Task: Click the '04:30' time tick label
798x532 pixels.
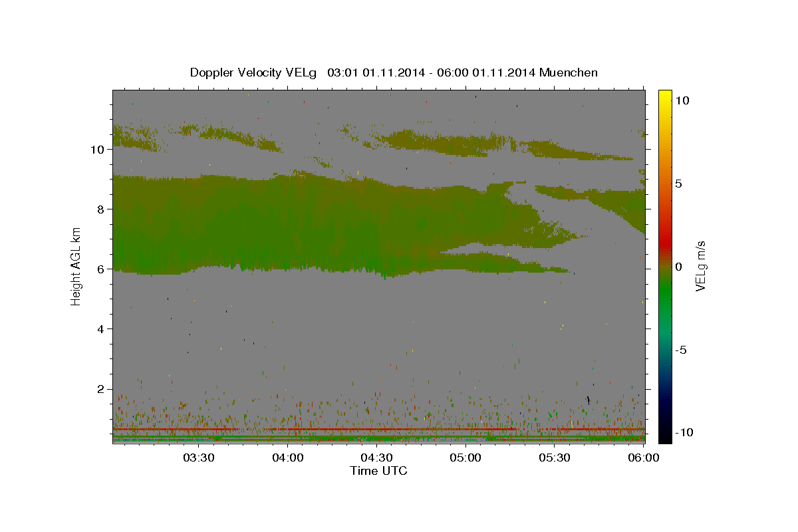Action: coord(376,458)
